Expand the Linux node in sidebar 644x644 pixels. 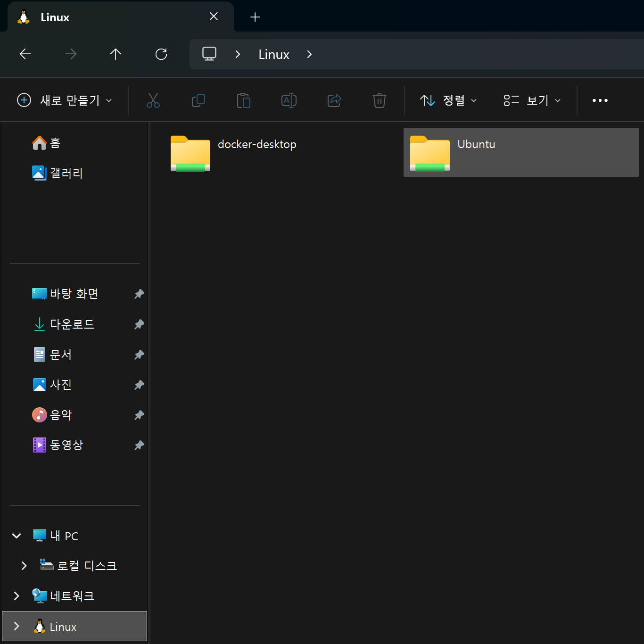click(x=17, y=626)
